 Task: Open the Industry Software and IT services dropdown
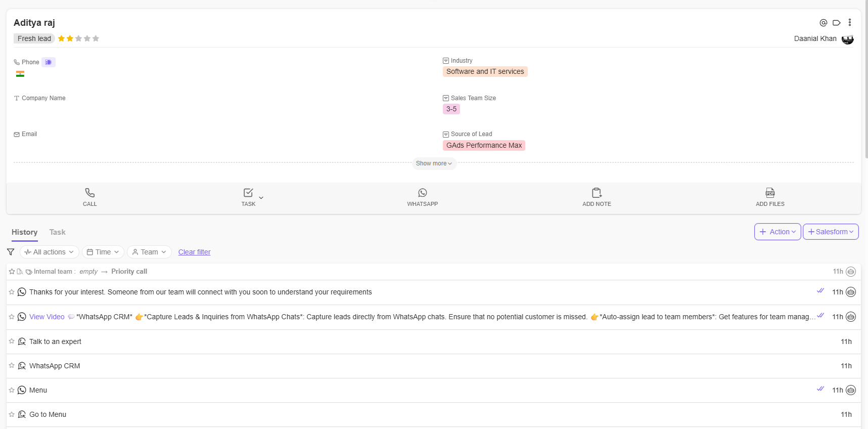[x=485, y=72]
